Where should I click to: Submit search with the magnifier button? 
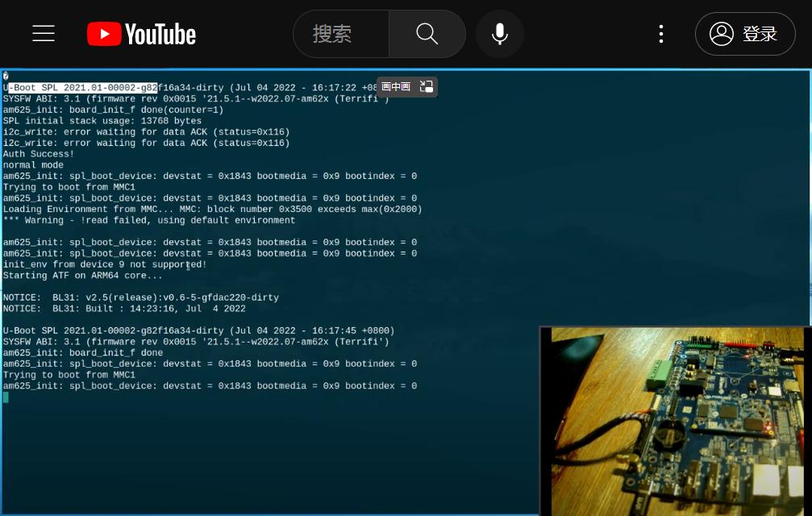point(427,34)
